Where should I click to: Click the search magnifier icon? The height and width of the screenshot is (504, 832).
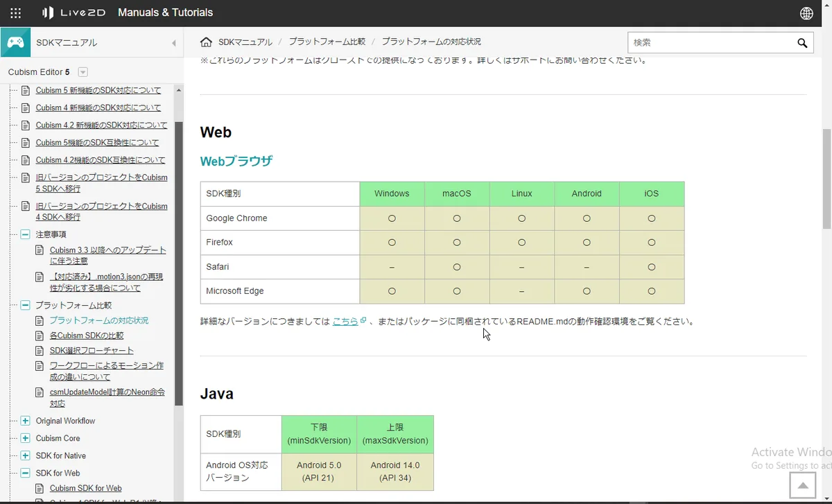pos(802,43)
